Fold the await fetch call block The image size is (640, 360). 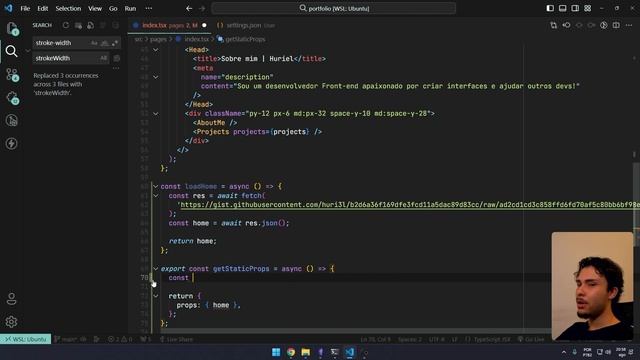156,196
